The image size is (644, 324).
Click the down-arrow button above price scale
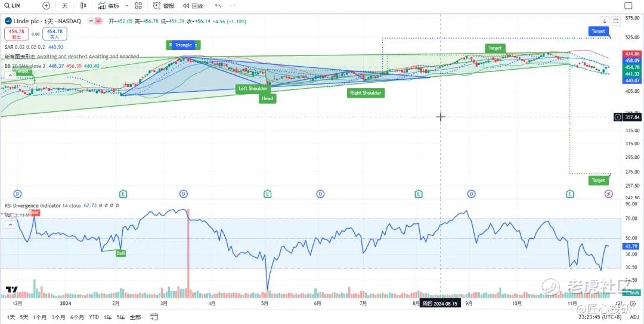pos(605,21)
